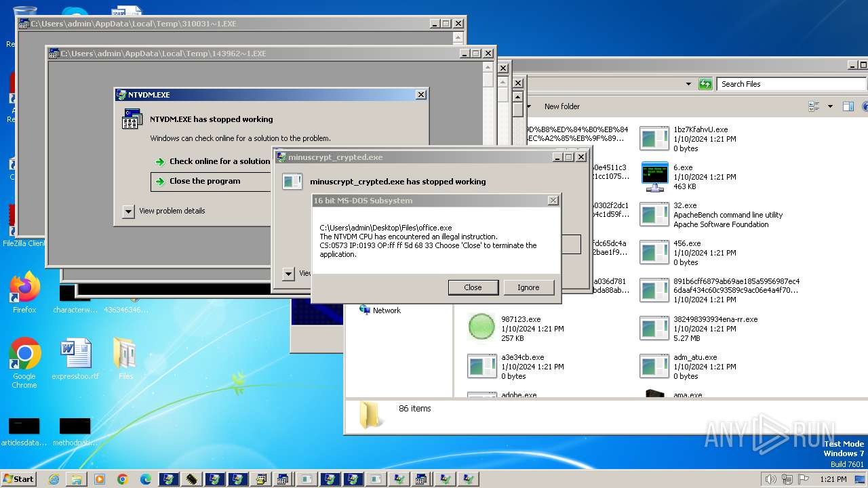Open the address bar history dropdown
This screenshot has width=868, height=488.
688,84
